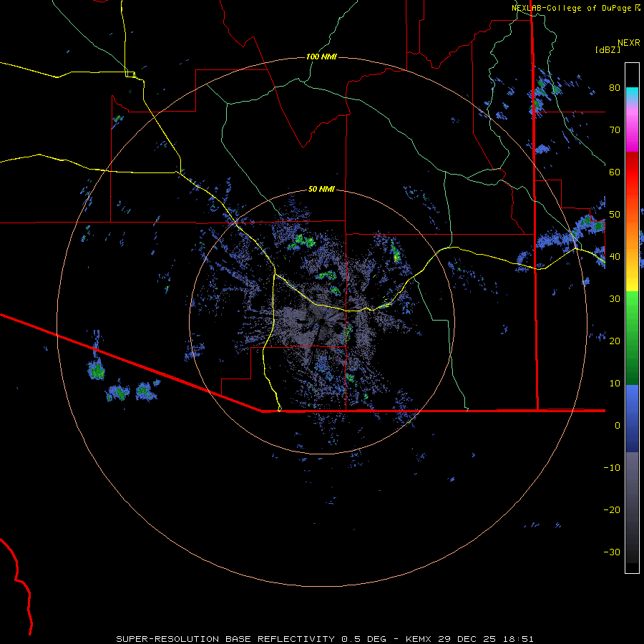Click the -20 value on the dBZ scale
Viewport: 644px width, 644px height.
(612, 510)
